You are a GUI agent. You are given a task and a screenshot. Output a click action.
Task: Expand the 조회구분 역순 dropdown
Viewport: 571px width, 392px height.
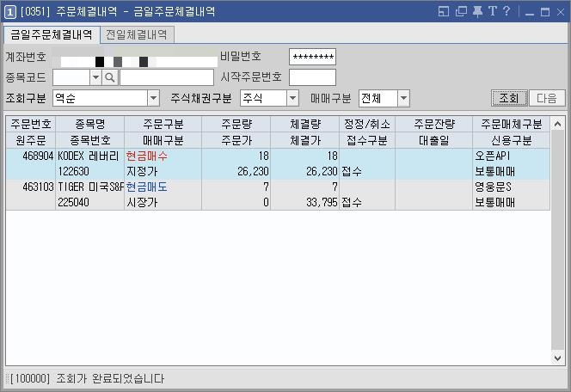[x=153, y=98]
